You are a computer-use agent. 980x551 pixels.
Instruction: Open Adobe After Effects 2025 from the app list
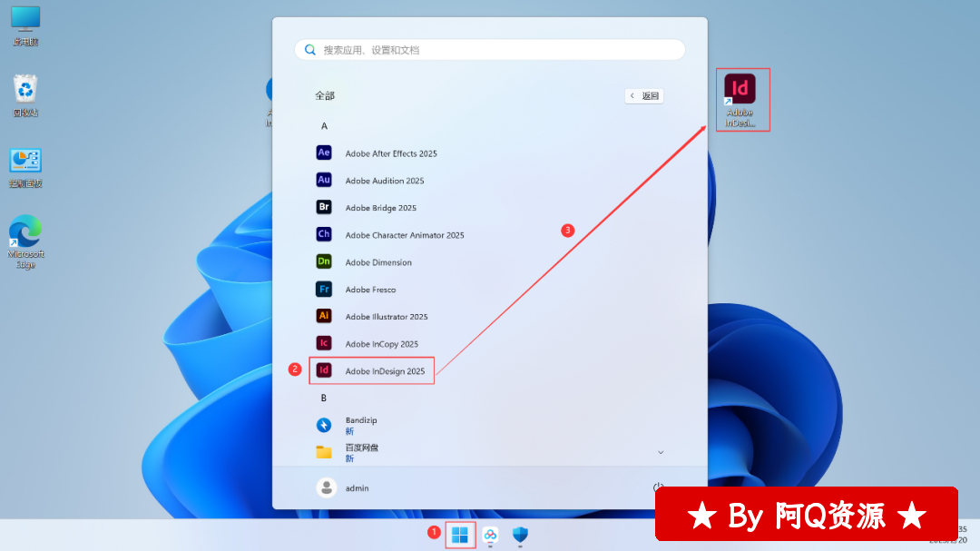click(377, 153)
